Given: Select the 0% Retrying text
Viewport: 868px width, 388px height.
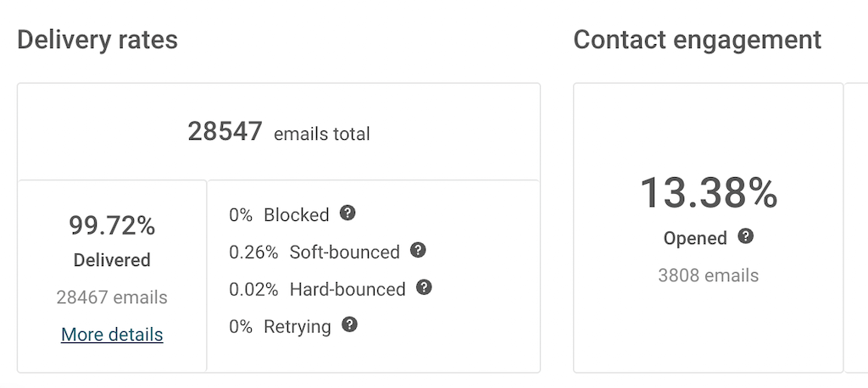Looking at the screenshot, I should (280, 326).
